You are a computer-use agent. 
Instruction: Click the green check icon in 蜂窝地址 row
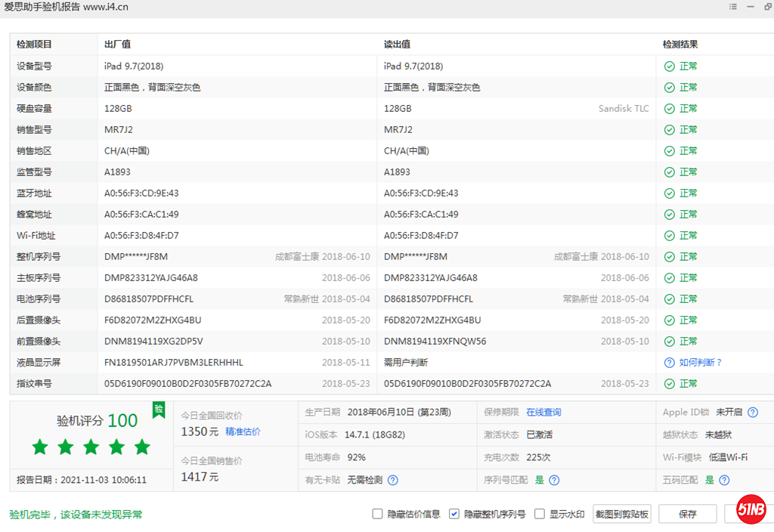point(670,215)
